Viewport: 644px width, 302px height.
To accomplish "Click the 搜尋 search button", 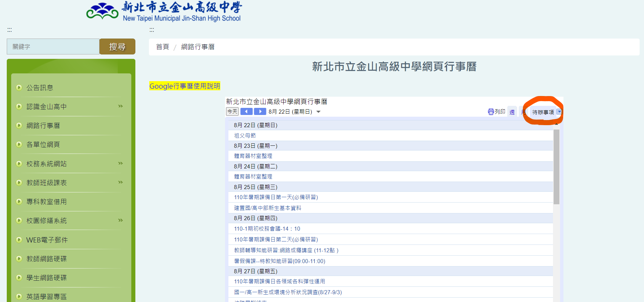I will [x=117, y=46].
